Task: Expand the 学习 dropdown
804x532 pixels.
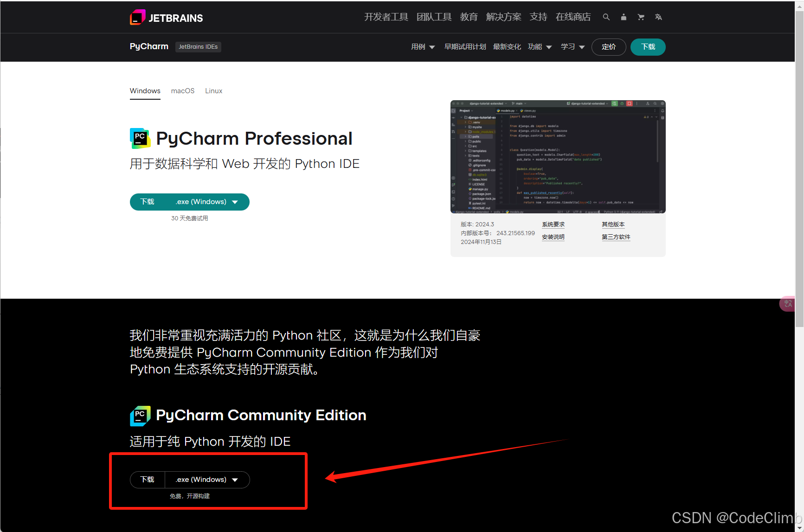Action: 572,47
